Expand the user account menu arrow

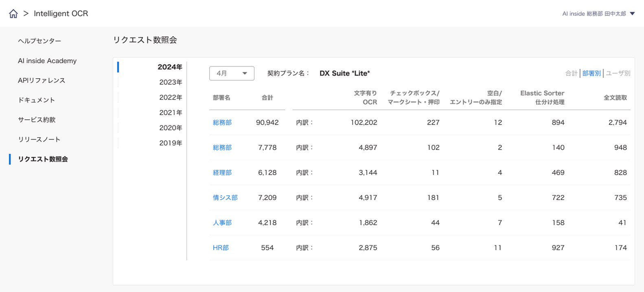pyautogui.click(x=632, y=14)
